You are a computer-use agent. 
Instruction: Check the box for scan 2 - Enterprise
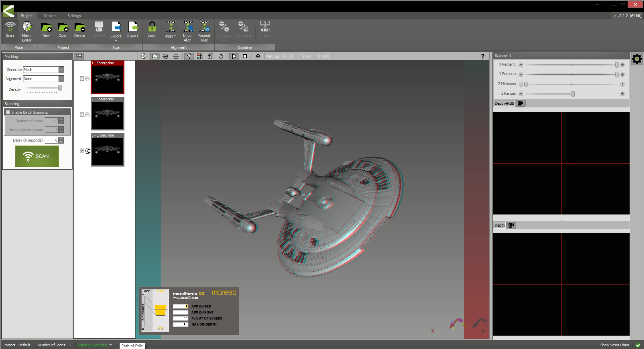coord(82,115)
